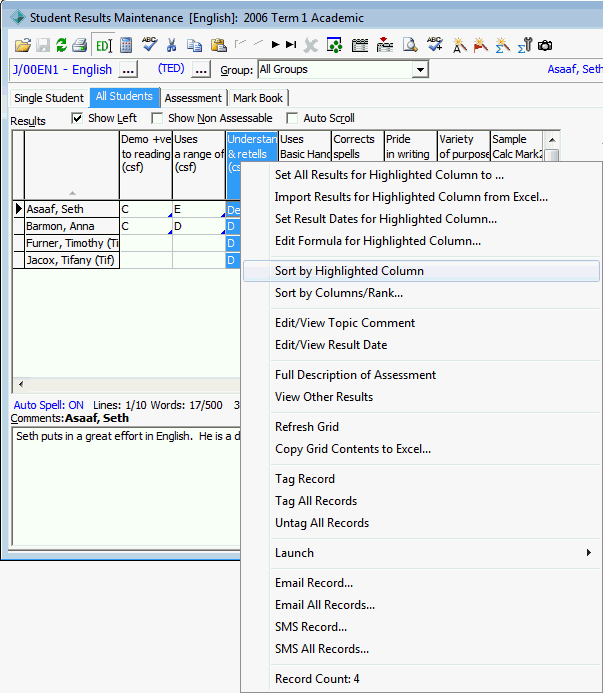Choose Tag All Records
The width and height of the screenshot is (603, 693).
(422, 501)
